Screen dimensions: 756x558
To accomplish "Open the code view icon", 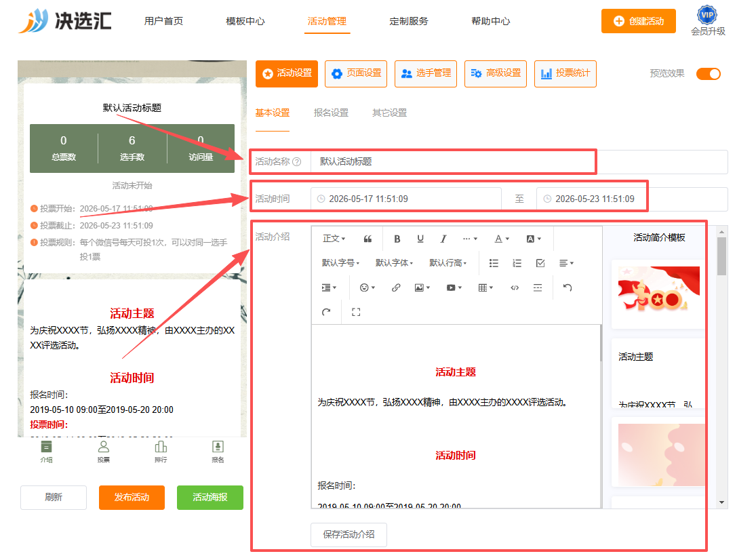I will tap(515, 287).
